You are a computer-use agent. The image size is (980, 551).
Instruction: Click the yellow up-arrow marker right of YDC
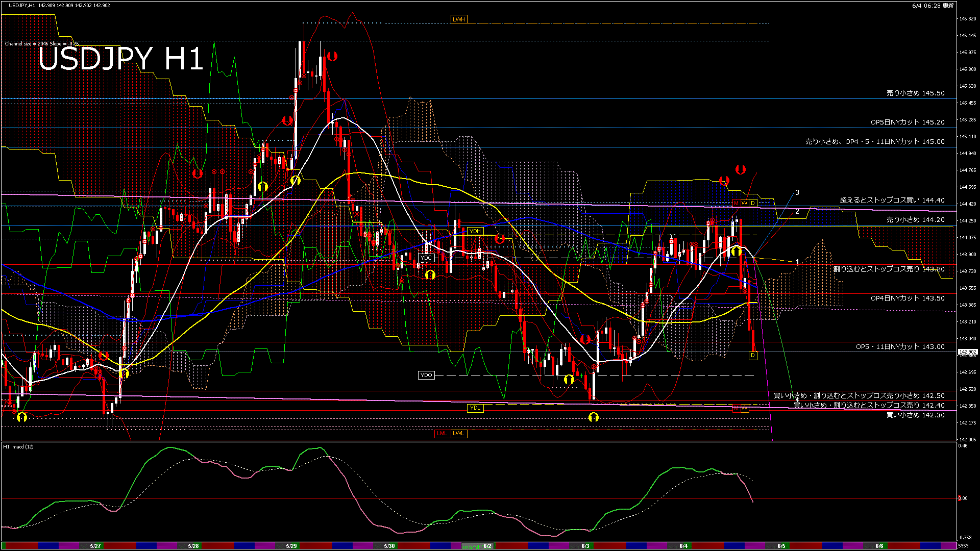click(430, 274)
